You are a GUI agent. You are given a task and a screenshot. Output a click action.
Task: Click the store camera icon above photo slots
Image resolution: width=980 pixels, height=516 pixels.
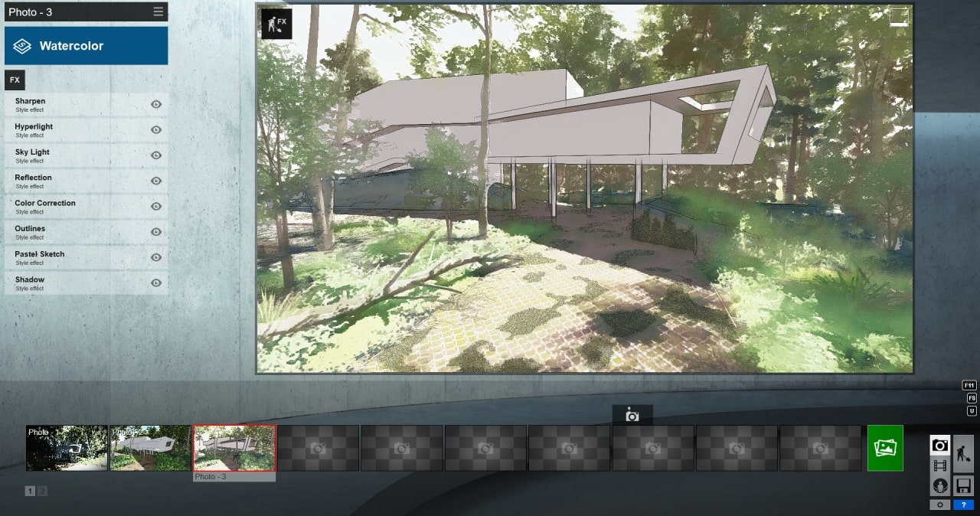tap(632, 415)
